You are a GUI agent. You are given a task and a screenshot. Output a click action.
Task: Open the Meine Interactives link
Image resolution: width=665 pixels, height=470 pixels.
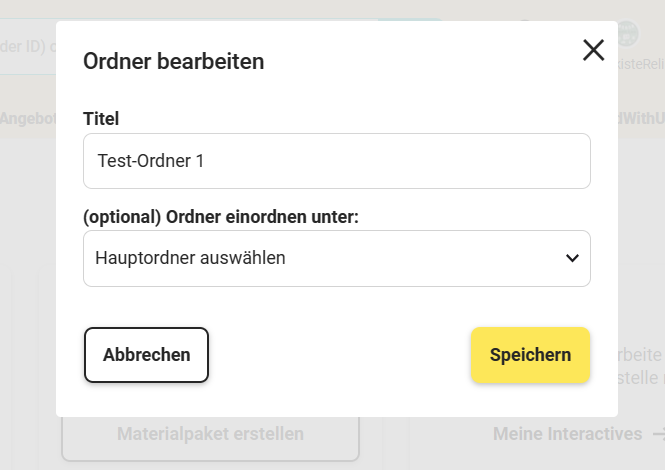tap(567, 434)
